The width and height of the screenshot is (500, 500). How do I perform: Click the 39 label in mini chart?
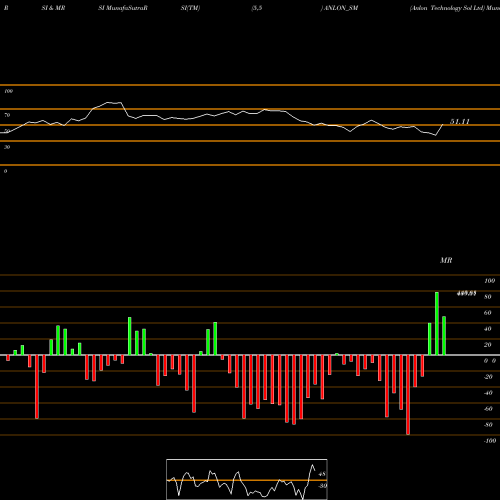(x=322, y=486)
